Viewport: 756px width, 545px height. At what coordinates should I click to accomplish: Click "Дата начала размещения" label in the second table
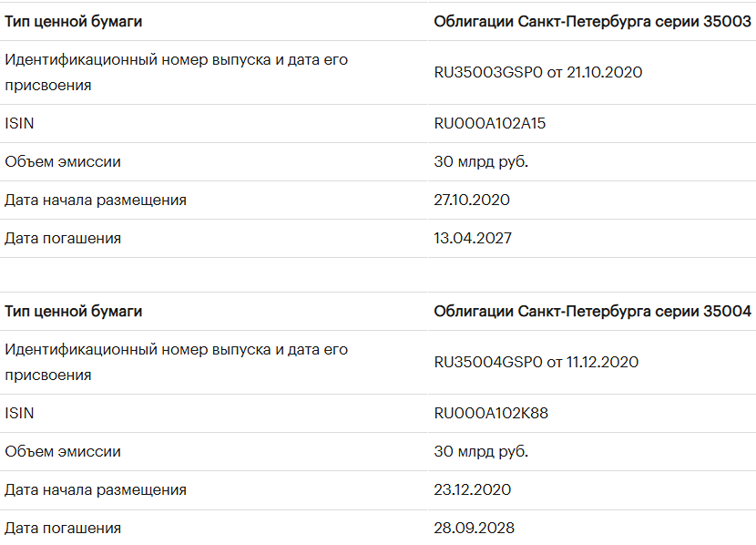[x=96, y=489]
